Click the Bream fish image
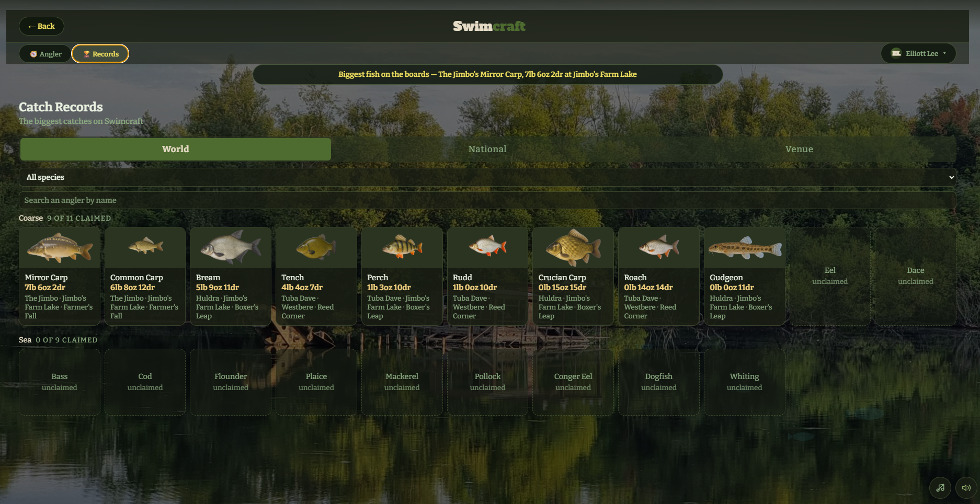980x504 pixels. (x=231, y=248)
